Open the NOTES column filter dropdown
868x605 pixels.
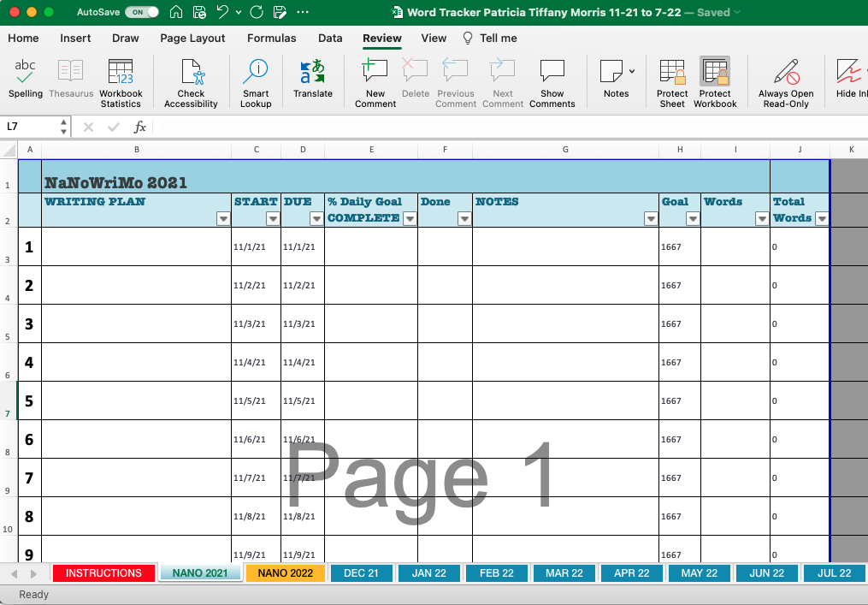651,218
